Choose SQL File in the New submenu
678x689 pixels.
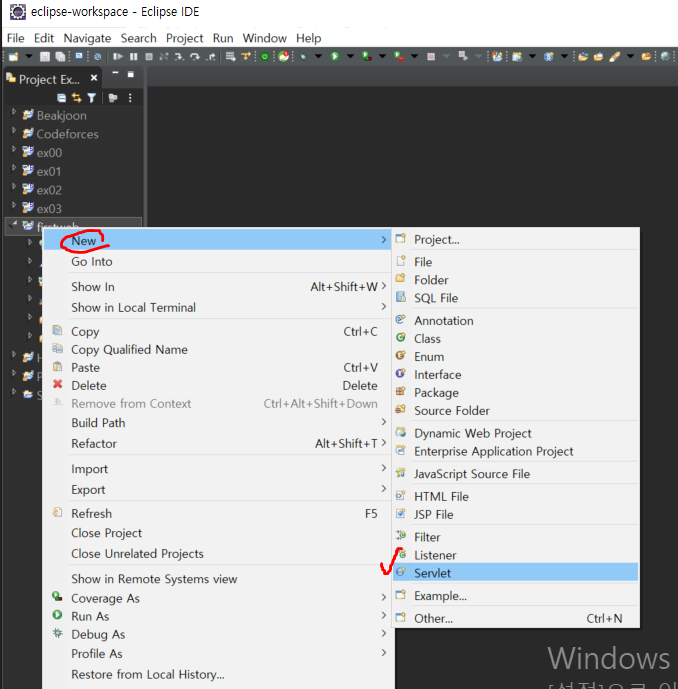pos(515,298)
